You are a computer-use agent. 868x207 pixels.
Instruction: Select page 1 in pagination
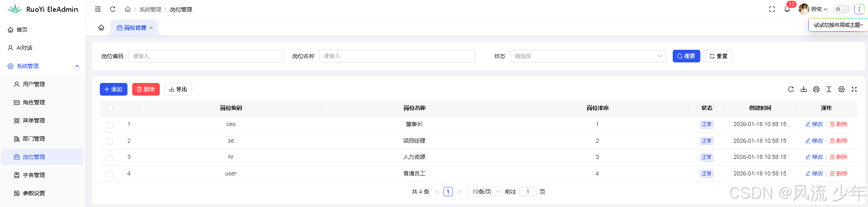point(448,192)
